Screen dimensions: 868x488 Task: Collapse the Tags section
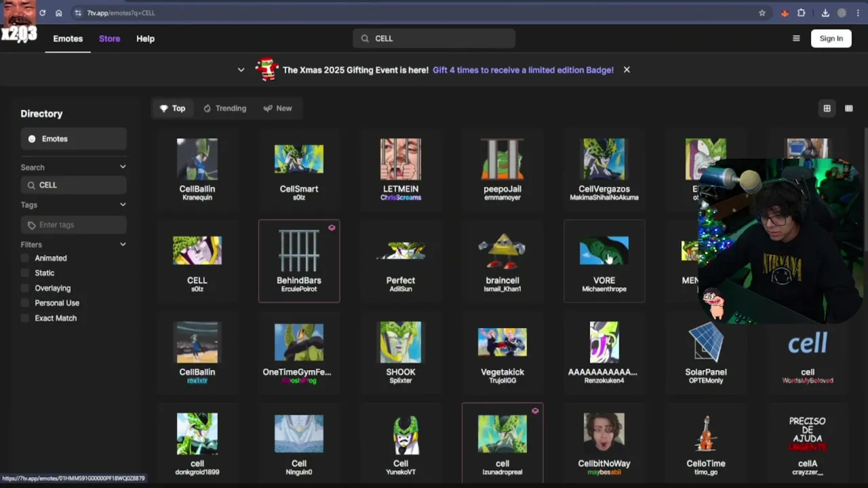click(123, 205)
